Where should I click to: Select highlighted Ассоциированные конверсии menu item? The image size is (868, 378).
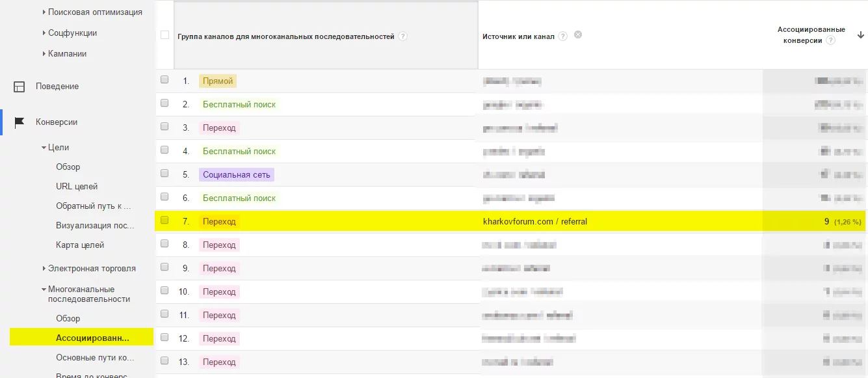tap(82, 336)
